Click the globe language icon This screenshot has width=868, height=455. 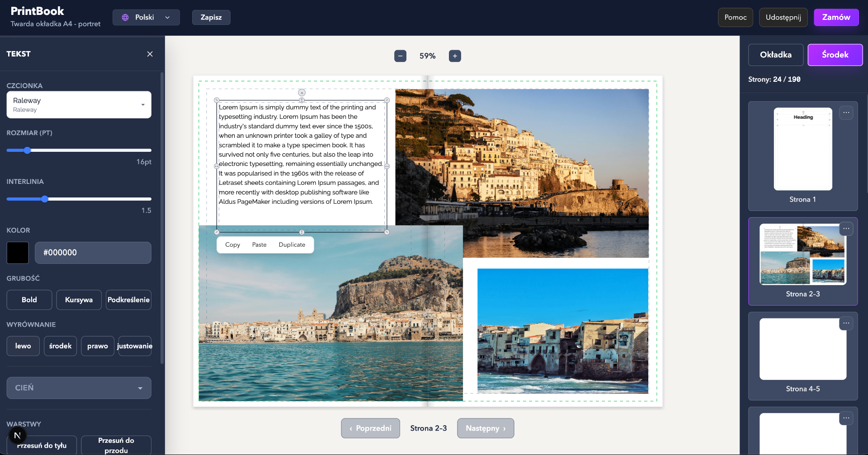(x=125, y=18)
